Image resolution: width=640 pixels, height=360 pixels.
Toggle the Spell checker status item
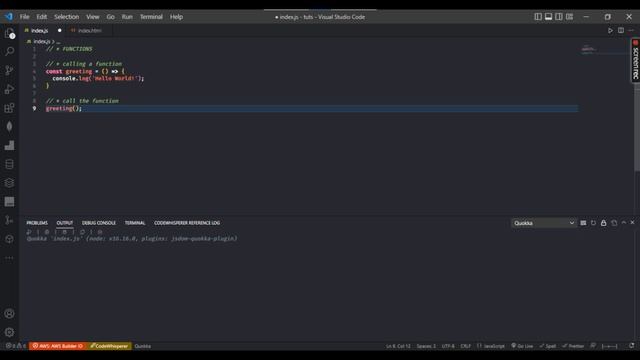click(x=548, y=346)
